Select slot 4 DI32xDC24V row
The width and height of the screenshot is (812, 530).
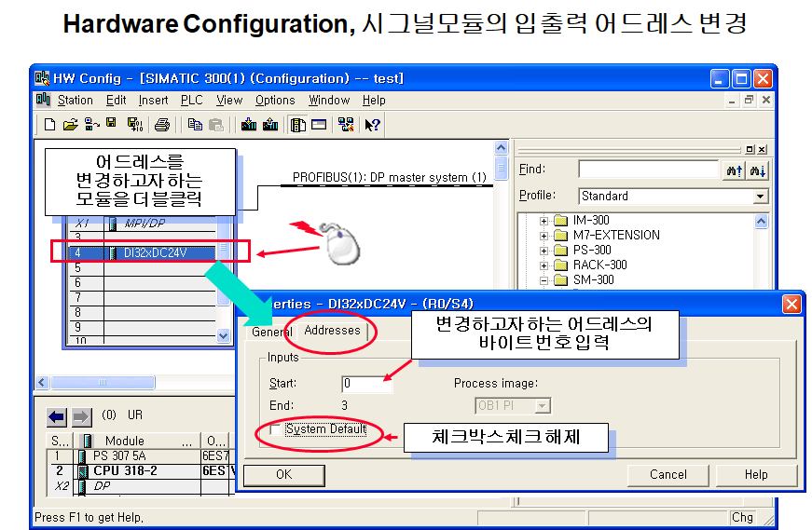[x=142, y=252]
